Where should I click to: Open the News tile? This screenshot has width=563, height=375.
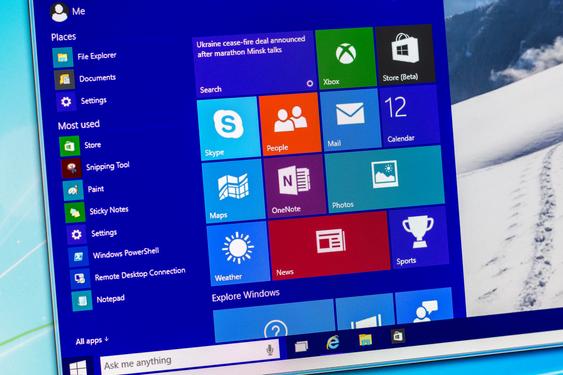pyautogui.click(x=329, y=246)
